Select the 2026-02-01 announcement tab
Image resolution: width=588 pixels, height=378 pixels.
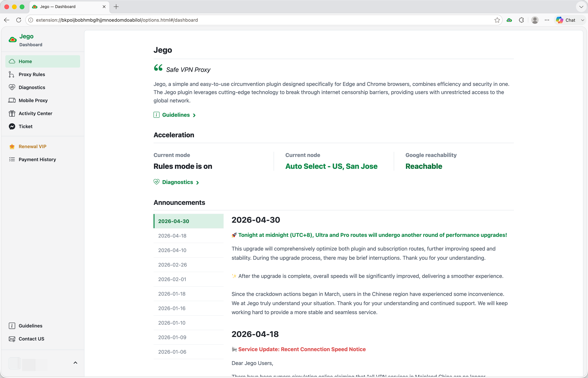[x=189, y=279]
